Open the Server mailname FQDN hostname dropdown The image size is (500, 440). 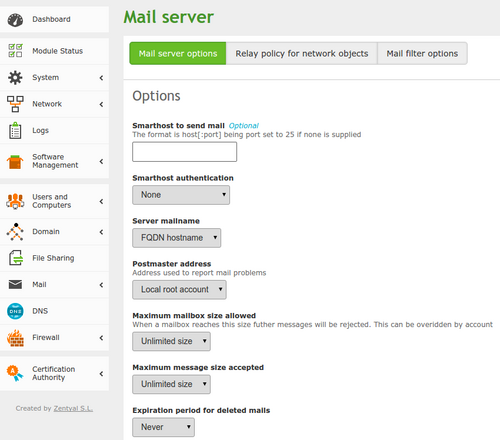(176, 238)
